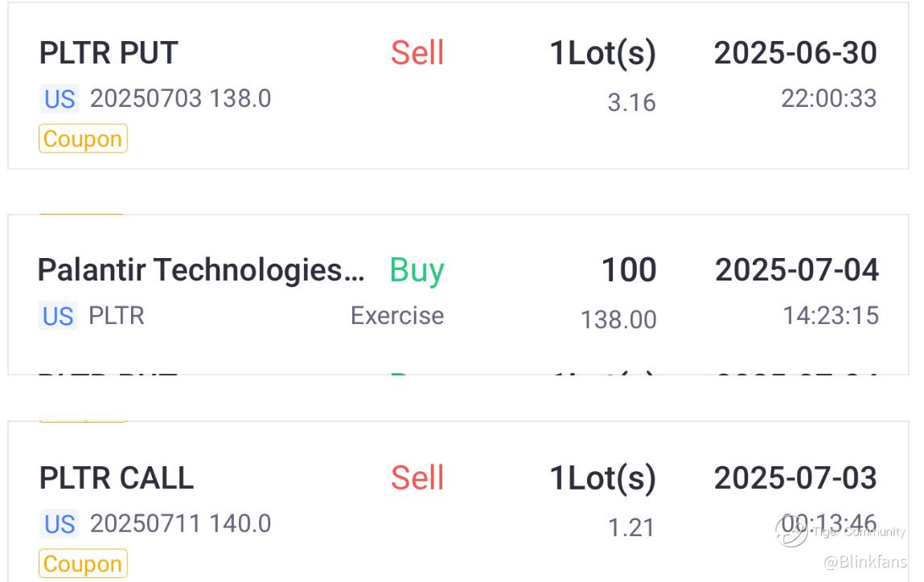
Task: Open the PLTR PUT order title
Action: pos(109,53)
